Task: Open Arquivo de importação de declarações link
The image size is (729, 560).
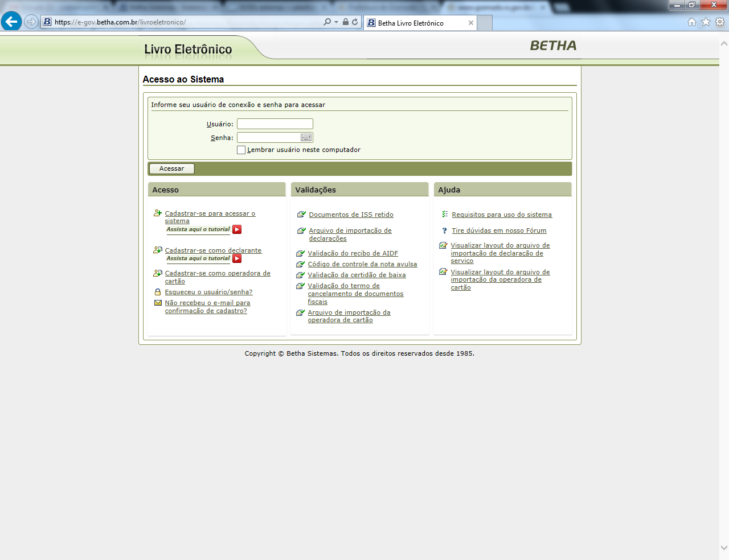Action: point(350,234)
